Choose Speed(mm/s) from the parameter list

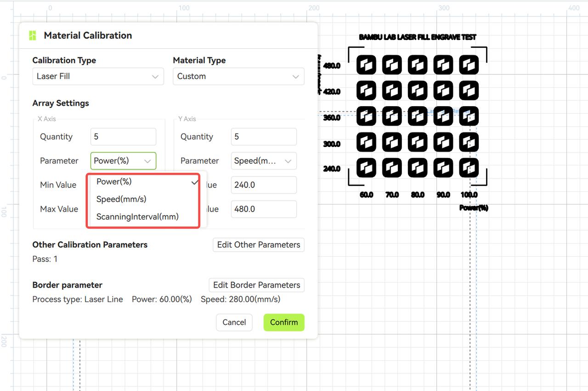click(147, 199)
